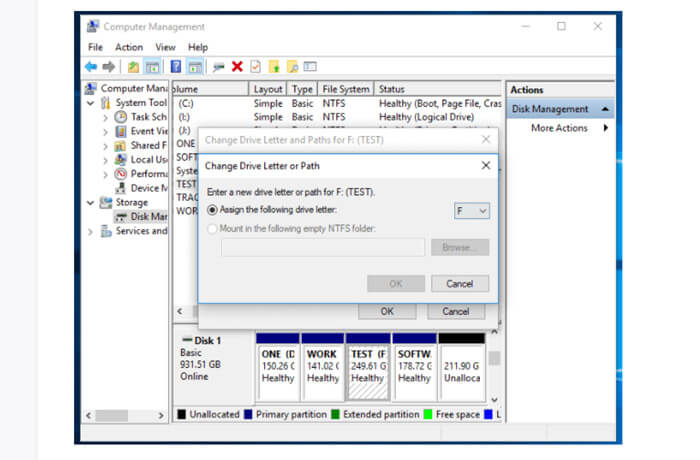The image size is (700, 460).
Task: Click the folder with magnifier search icon
Action: tap(292, 67)
